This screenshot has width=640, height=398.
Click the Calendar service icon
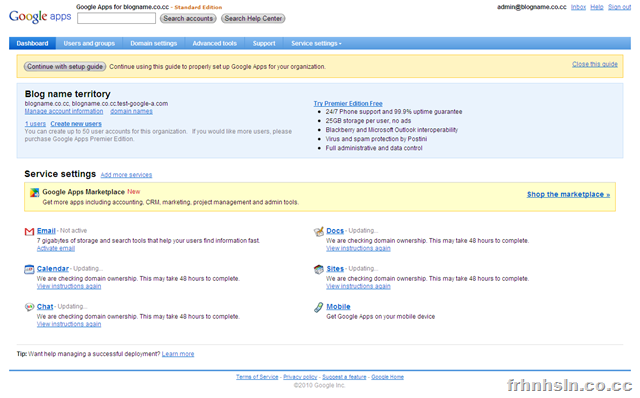(x=29, y=269)
